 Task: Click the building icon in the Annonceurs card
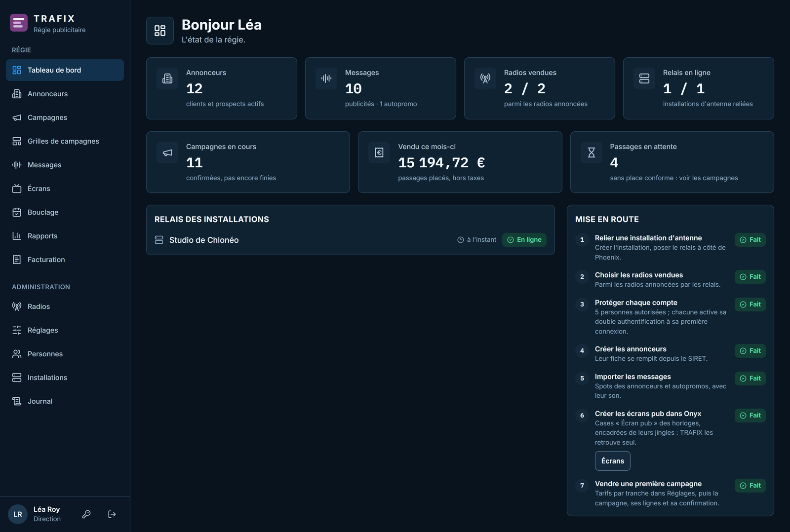(167, 78)
